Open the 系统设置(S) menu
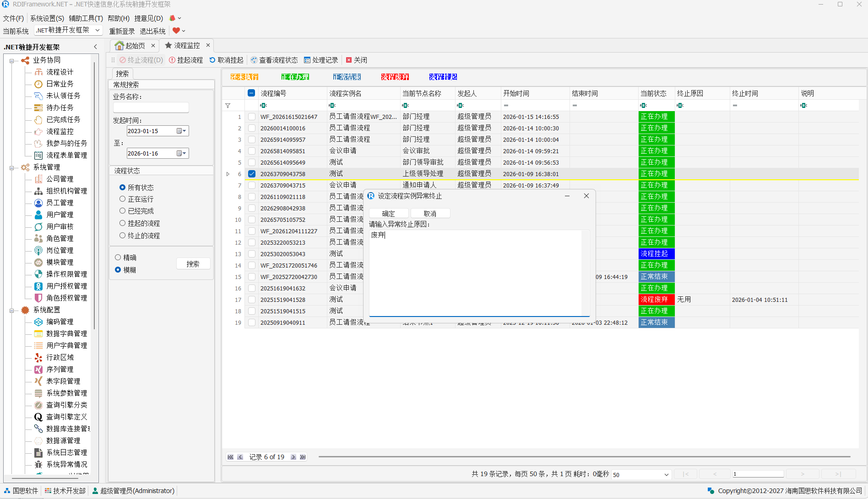The width and height of the screenshot is (868, 499). click(x=47, y=18)
